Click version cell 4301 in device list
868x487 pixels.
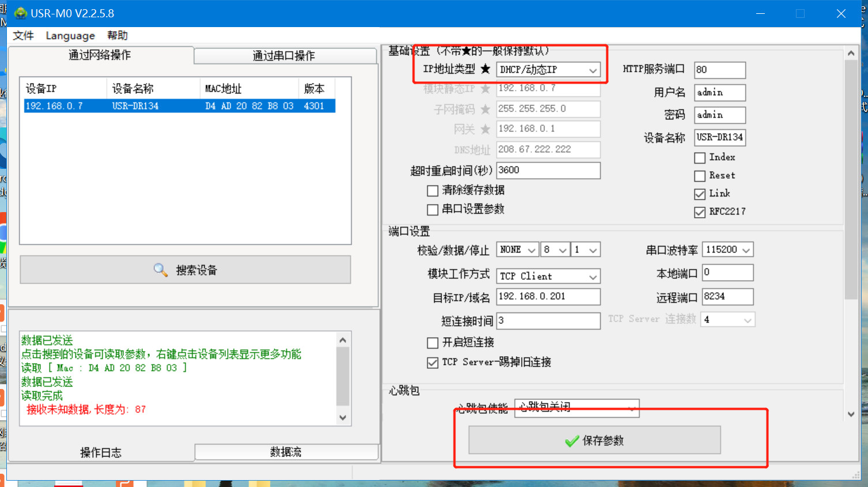click(x=314, y=106)
